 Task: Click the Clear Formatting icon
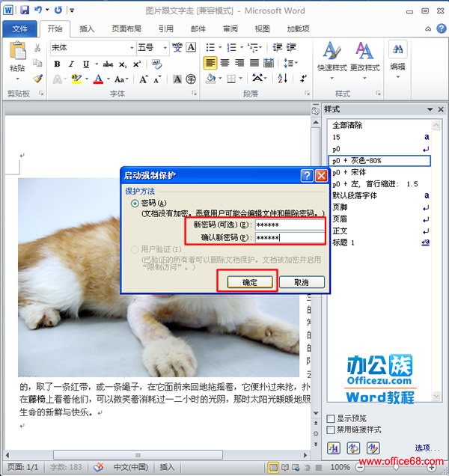tap(156, 64)
